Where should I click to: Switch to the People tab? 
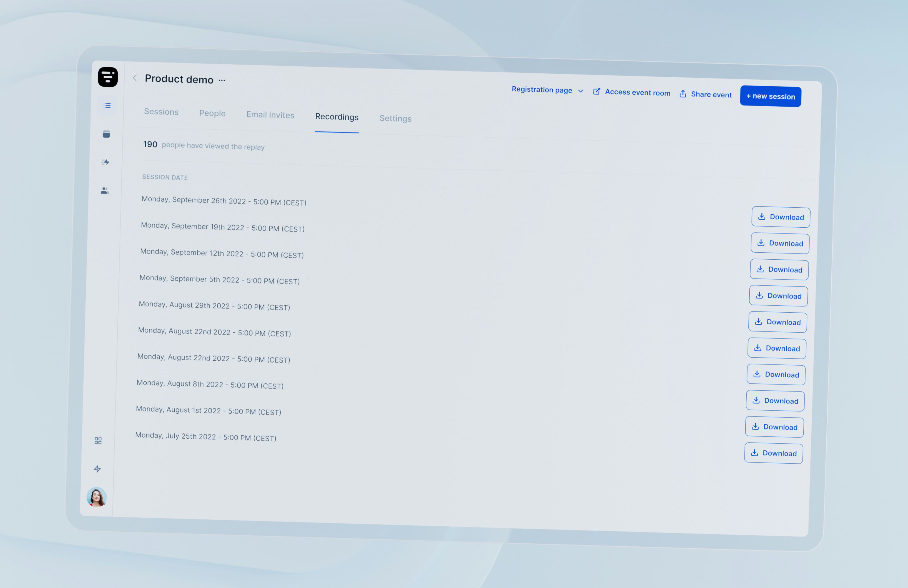212,113
